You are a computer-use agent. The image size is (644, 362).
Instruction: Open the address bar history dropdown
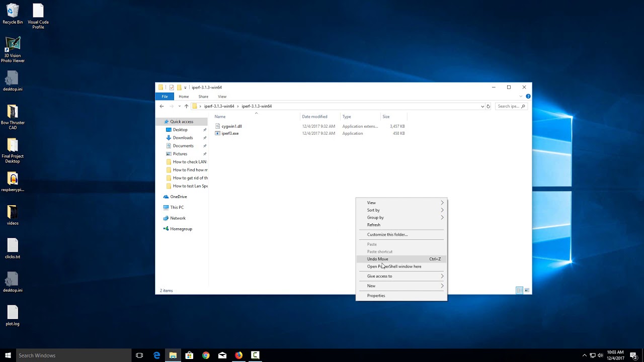point(482,106)
